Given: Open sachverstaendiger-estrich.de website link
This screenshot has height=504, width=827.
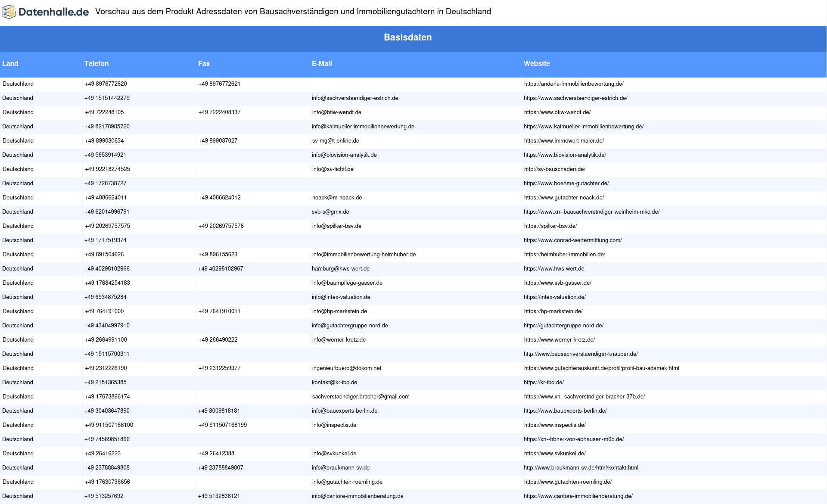Looking at the screenshot, I should tap(575, 98).
